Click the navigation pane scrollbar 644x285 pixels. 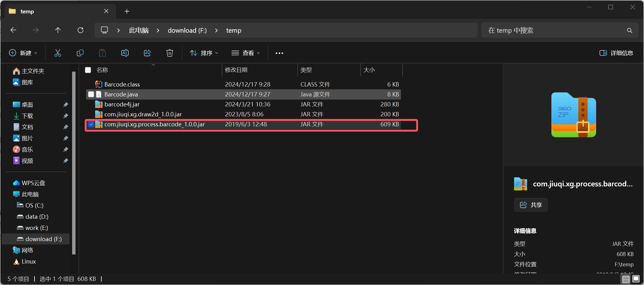(74, 163)
